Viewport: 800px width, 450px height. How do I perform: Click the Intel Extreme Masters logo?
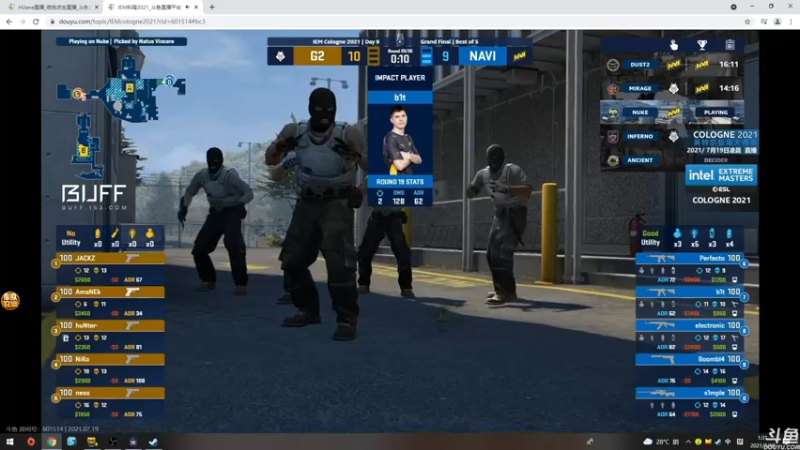tap(721, 175)
